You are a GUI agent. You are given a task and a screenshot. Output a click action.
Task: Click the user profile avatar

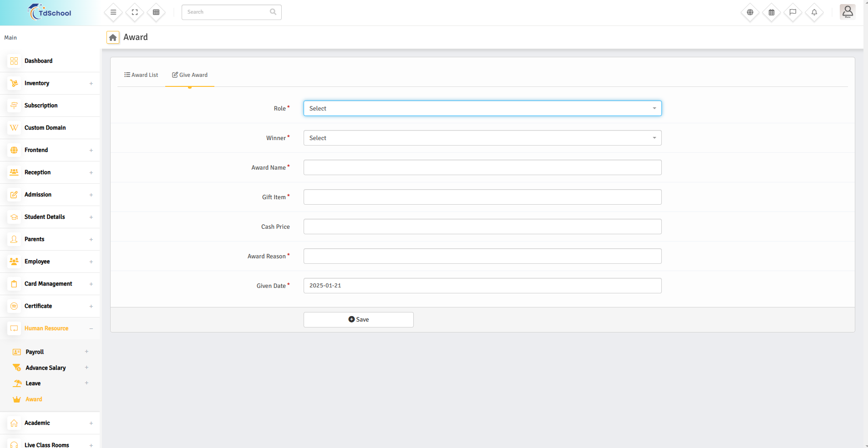(847, 12)
